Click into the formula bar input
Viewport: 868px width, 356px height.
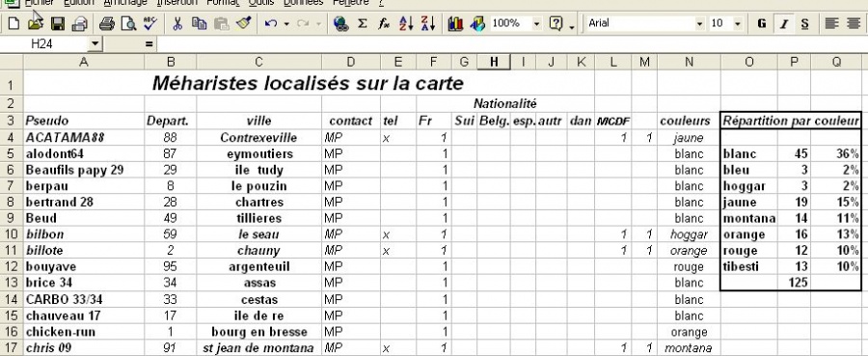coord(512,44)
